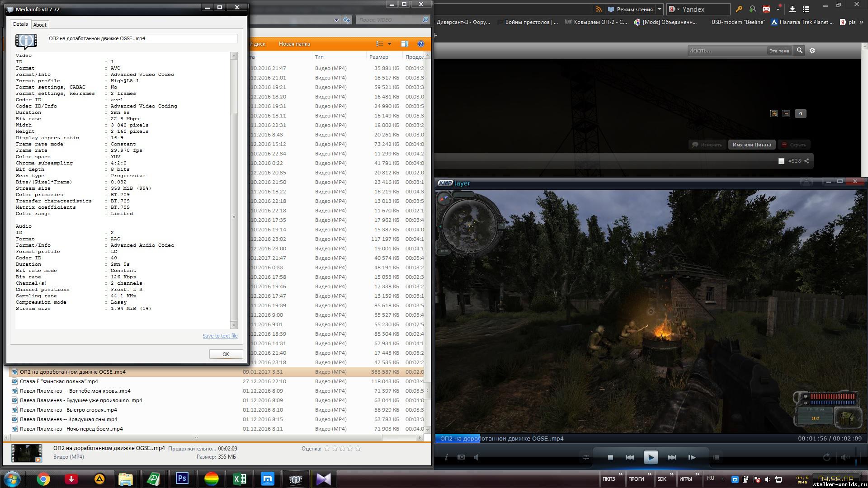Image resolution: width=868 pixels, height=488 pixels.
Task: Capture frame with KMPlayer camera icon
Action: (461, 457)
